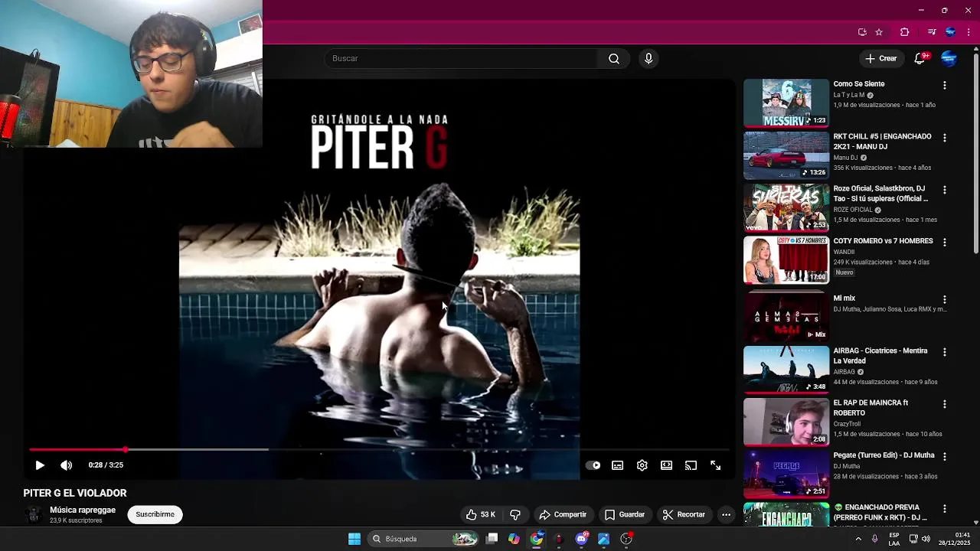Enter fullscreen mode on the video

[x=716, y=465]
